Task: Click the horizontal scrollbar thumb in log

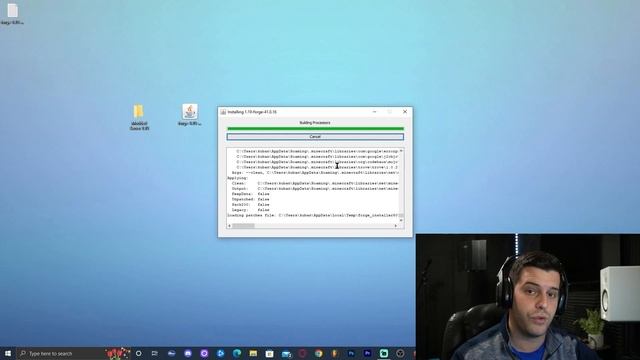Action: (243, 226)
